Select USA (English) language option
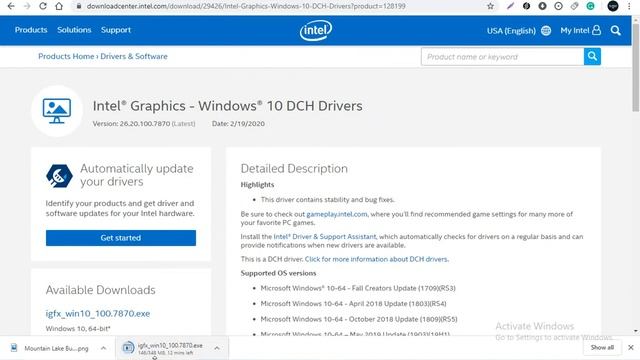Viewport: 640px width, 360px height. pos(511,31)
